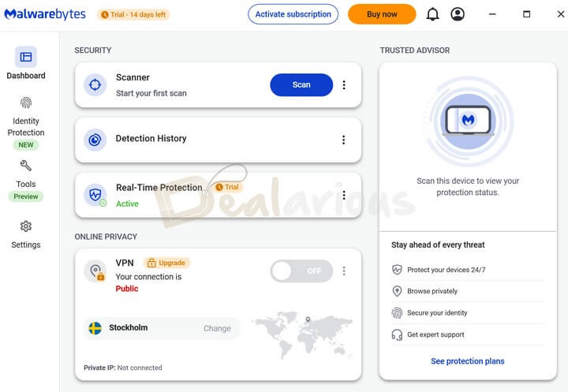Start a scan with the Scan button
This screenshot has width=568, height=392.
click(x=301, y=84)
